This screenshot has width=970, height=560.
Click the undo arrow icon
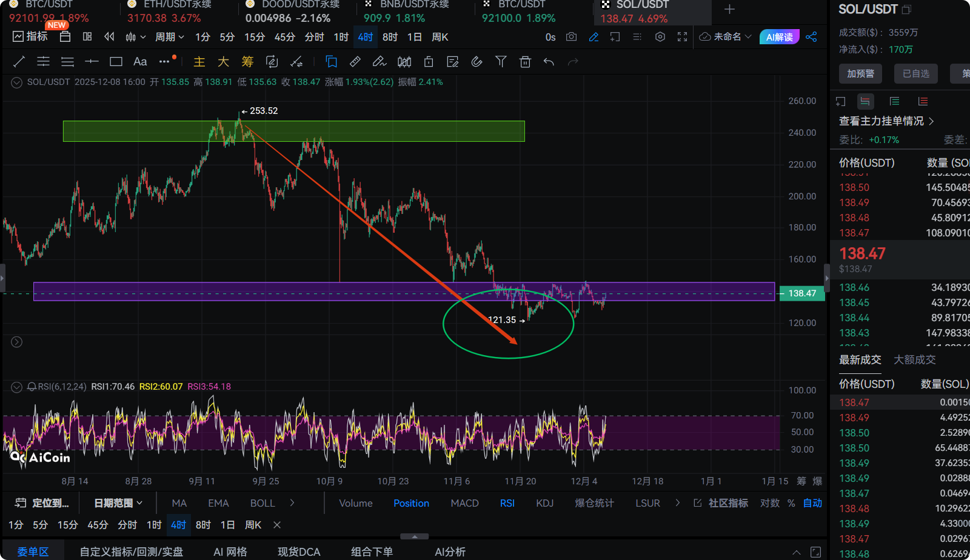(549, 61)
